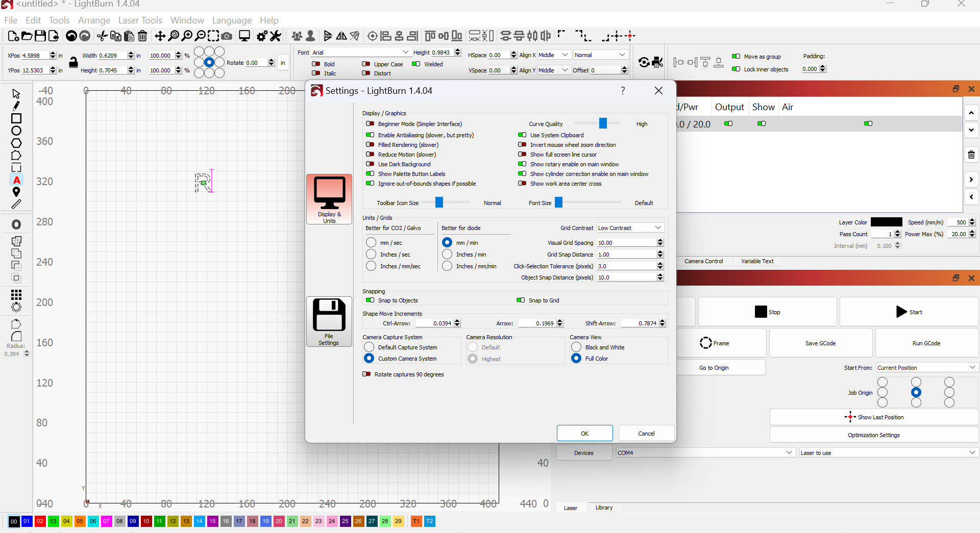Open the Display & Units settings page
The width and height of the screenshot is (980, 533).
pos(329,199)
